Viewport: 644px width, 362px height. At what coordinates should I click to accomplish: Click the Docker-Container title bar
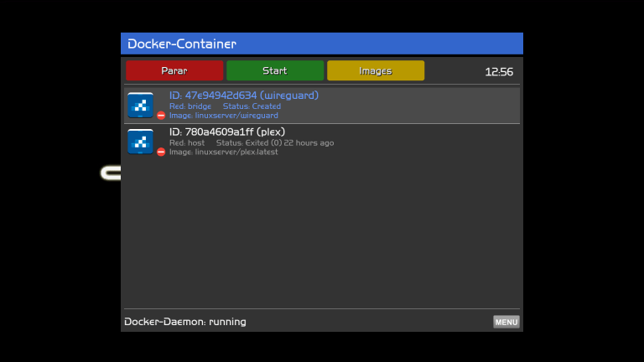(321, 44)
